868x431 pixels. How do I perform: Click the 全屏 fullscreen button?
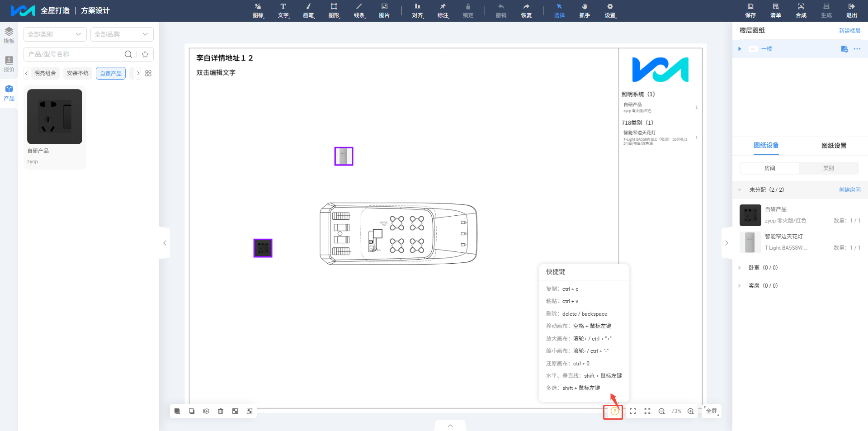pos(712,411)
